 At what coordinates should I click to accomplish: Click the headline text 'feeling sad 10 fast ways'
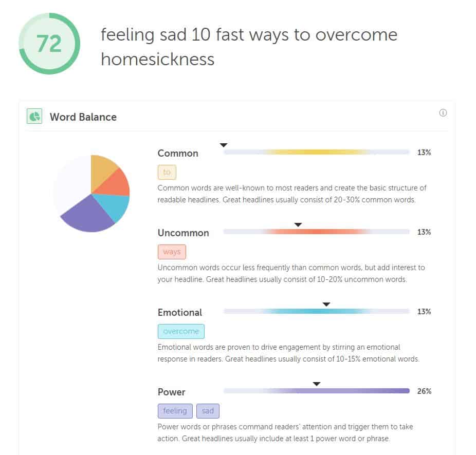(x=195, y=34)
